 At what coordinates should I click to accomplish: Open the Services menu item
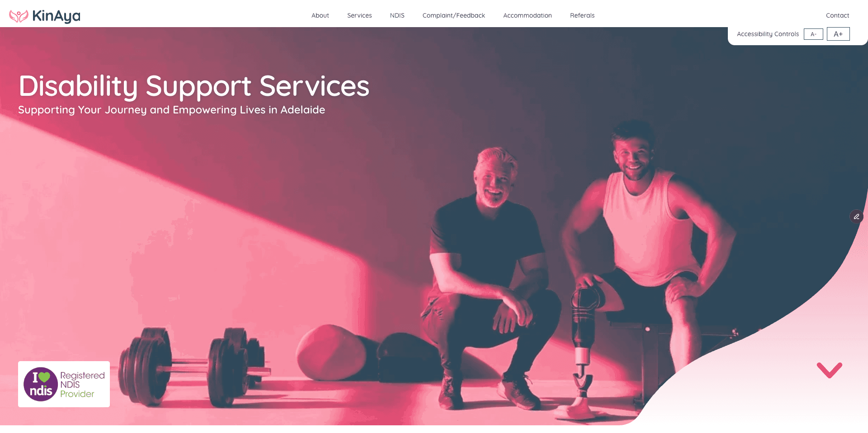click(x=359, y=15)
